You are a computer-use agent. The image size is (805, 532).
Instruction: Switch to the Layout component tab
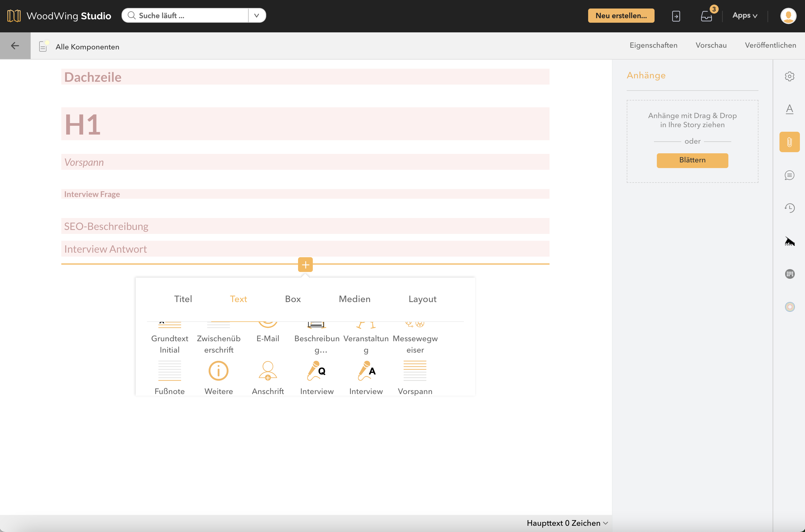(x=422, y=299)
